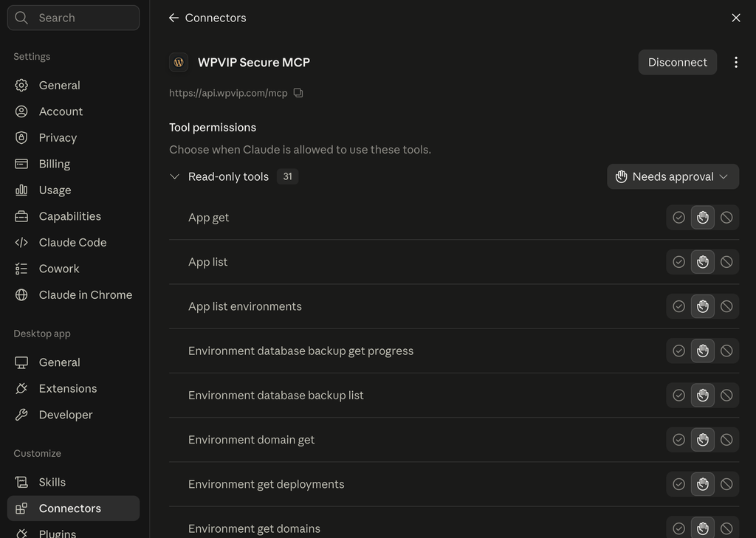This screenshot has height=538, width=756.
Task: Go back using the Connectors arrow
Action: 174,18
